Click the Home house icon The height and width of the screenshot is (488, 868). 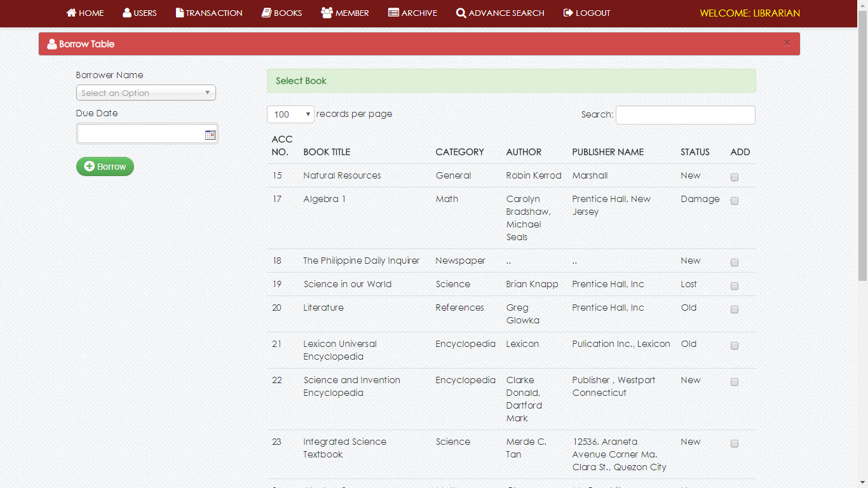point(71,13)
